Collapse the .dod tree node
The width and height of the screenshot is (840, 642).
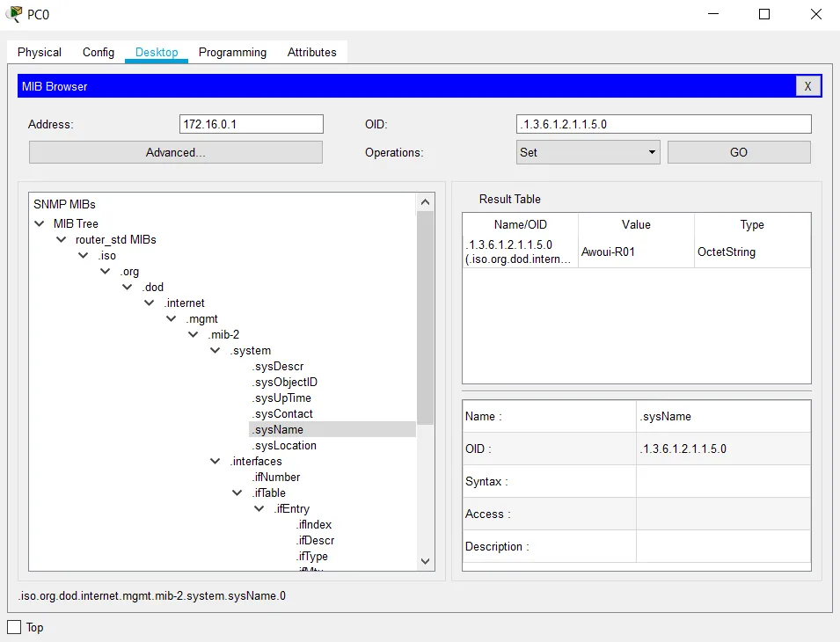click(x=127, y=287)
